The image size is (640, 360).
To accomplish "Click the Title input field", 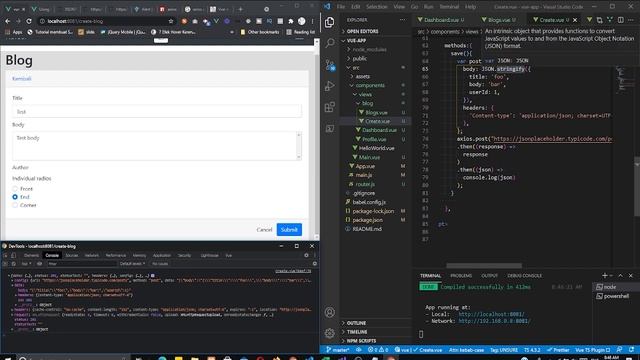I will (x=157, y=111).
